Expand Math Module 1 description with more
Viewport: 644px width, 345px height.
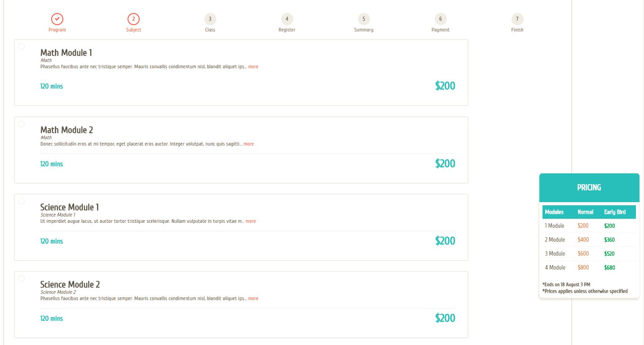click(253, 66)
